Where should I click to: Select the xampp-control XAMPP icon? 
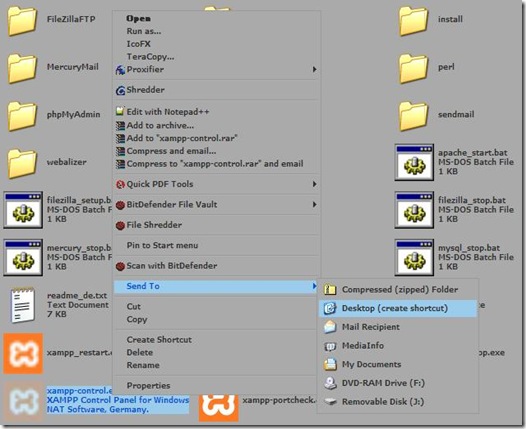[x=23, y=401]
